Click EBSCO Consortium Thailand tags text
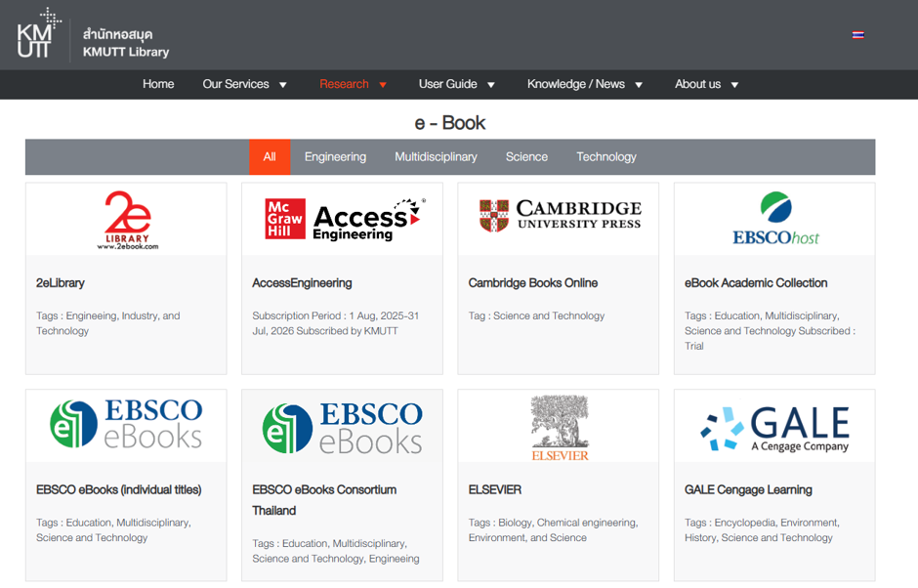 point(336,551)
